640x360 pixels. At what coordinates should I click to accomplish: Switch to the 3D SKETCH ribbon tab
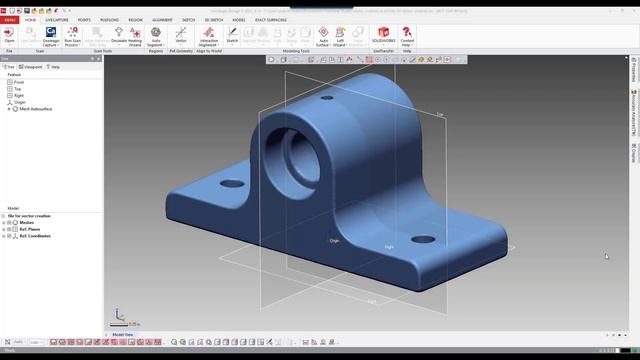[x=213, y=20]
